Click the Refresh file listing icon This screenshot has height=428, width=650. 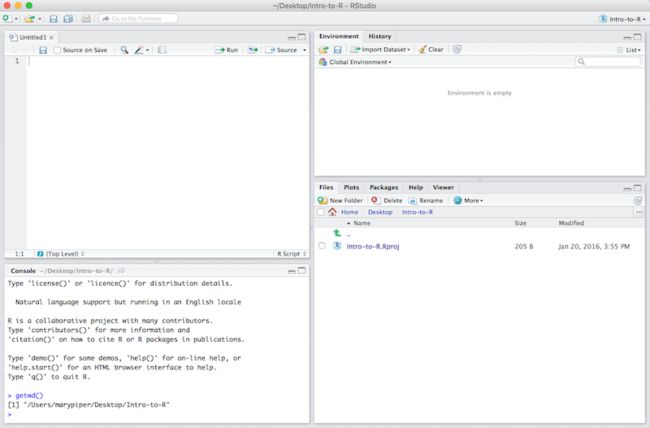tap(638, 201)
